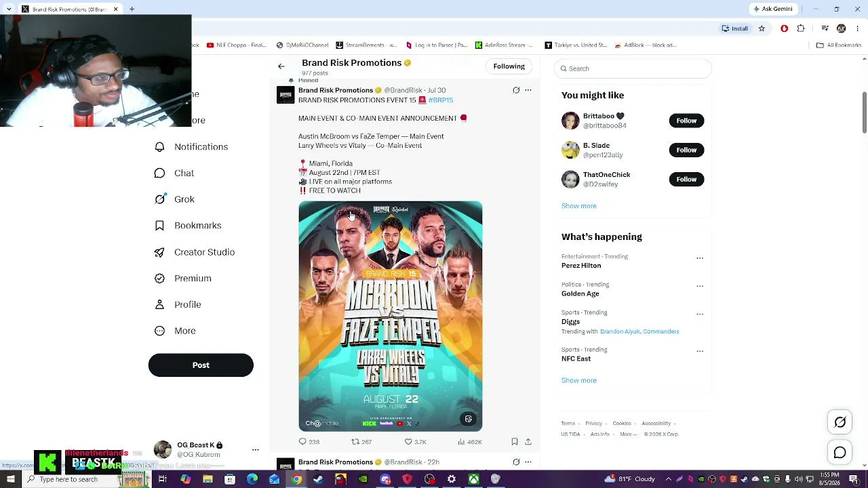This screenshot has height=488, width=868.
Task: Open account menu dots next to OG Beast K
Action: pyautogui.click(x=256, y=449)
